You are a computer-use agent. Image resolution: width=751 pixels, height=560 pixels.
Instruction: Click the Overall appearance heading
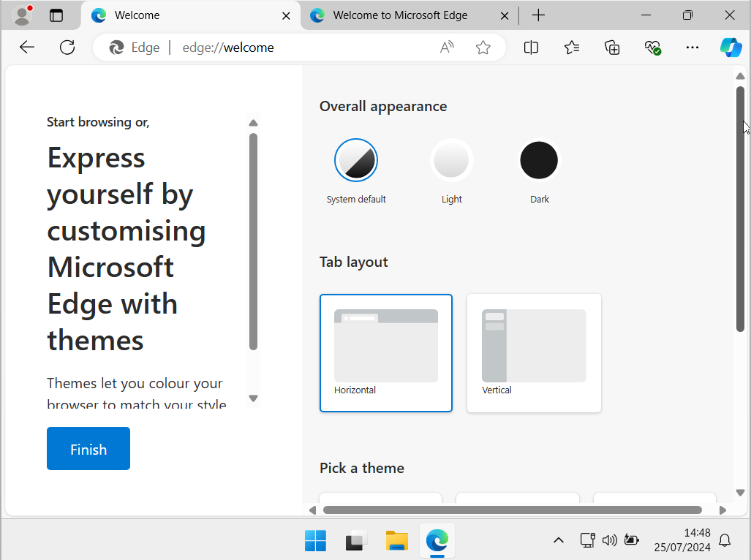[x=383, y=106]
